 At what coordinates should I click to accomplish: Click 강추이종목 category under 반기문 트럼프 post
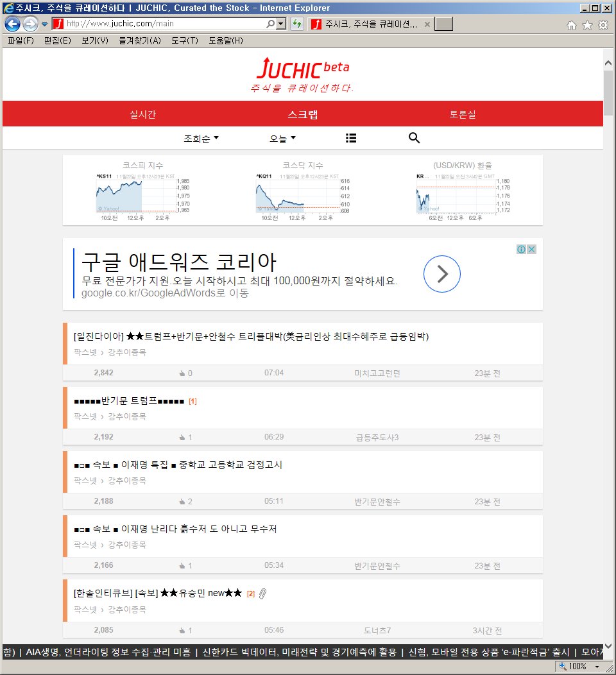click(x=127, y=416)
